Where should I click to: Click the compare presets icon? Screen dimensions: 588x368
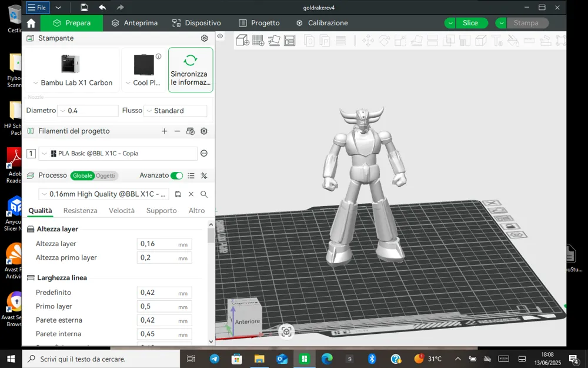(x=204, y=175)
